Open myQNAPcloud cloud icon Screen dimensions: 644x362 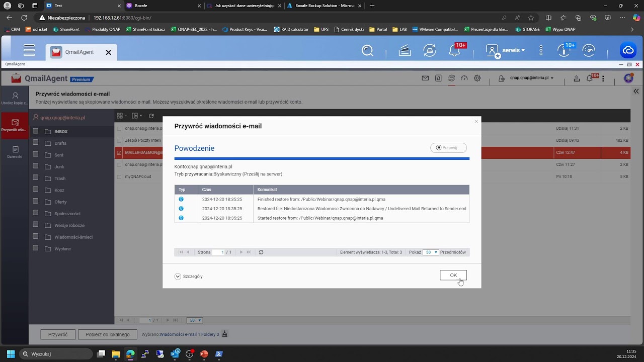click(x=628, y=50)
